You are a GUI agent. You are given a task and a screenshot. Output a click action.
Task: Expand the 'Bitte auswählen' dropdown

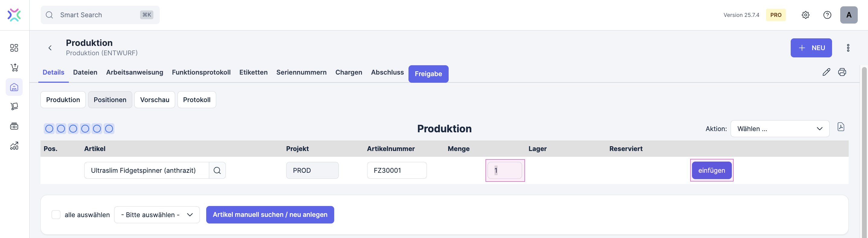157,215
